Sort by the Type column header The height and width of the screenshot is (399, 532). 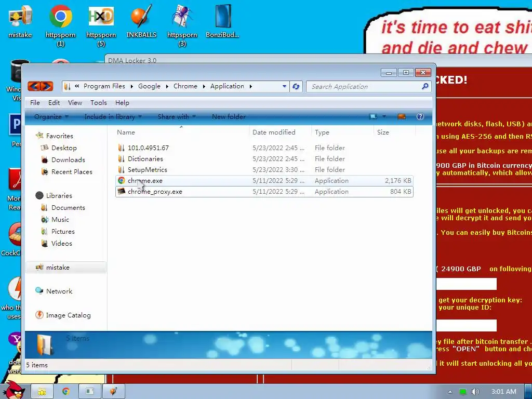pyautogui.click(x=342, y=132)
